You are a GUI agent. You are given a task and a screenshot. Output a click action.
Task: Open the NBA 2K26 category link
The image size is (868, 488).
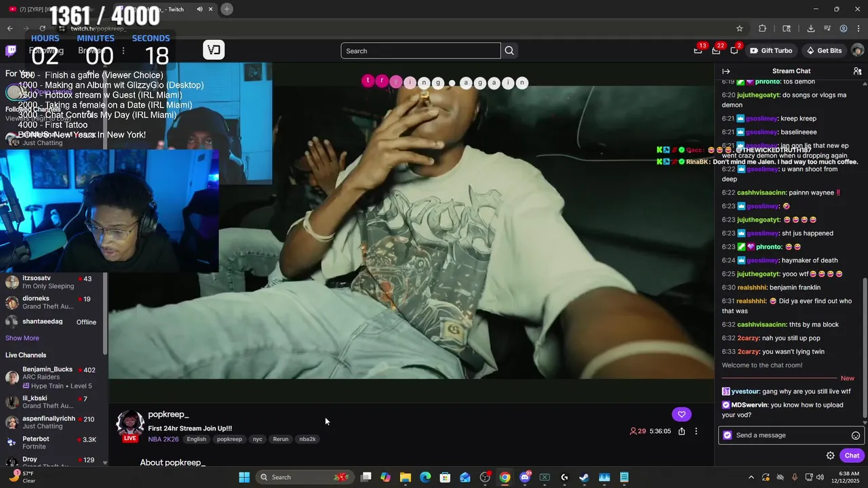coord(163,439)
